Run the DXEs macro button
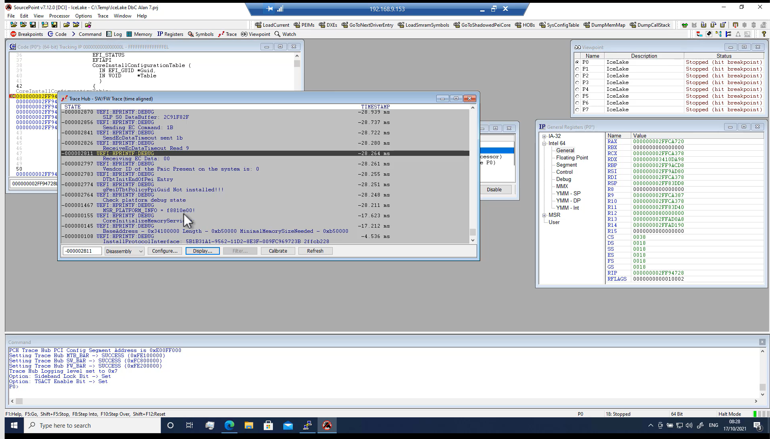This screenshot has width=773, height=439. (328, 25)
